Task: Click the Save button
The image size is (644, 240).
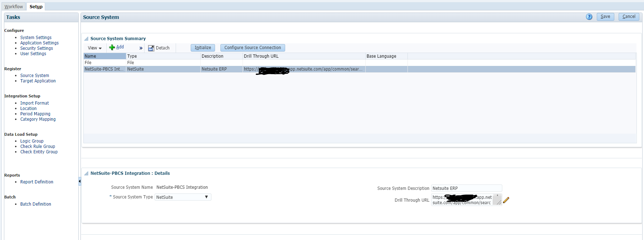Action: pyautogui.click(x=605, y=16)
